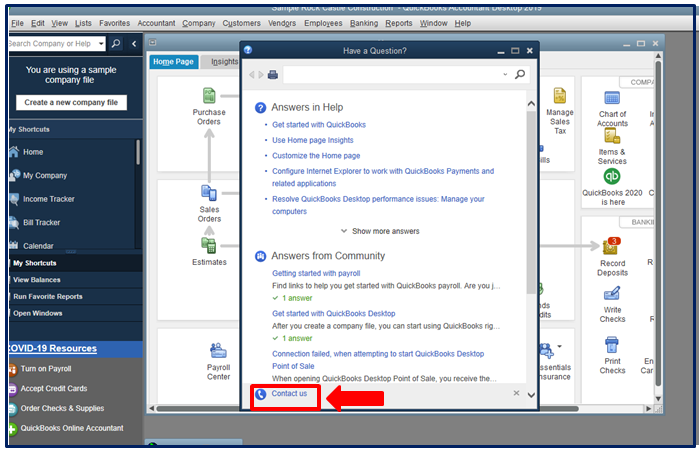Screen dimensions: 699x456
Task: Click the sidebar shortcuts scrollbar
Action: pyautogui.click(x=138, y=152)
